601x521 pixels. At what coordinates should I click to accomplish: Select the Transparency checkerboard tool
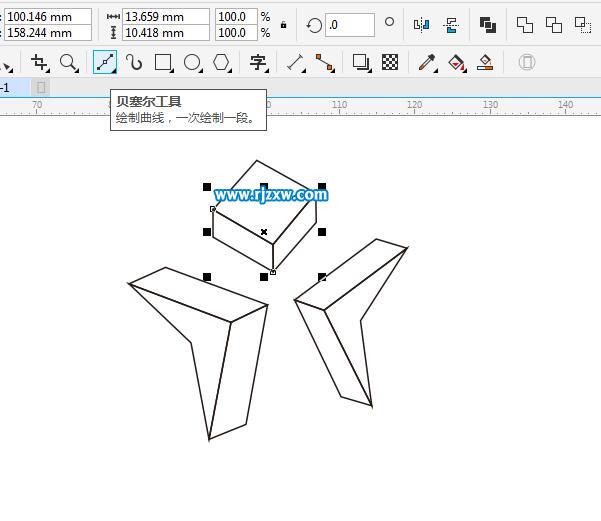pyautogui.click(x=390, y=62)
